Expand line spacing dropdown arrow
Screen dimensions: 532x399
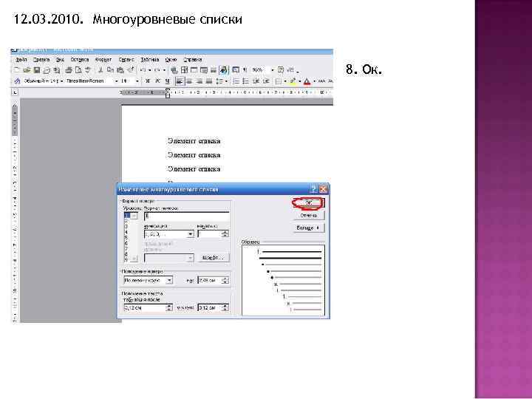tap(226, 81)
